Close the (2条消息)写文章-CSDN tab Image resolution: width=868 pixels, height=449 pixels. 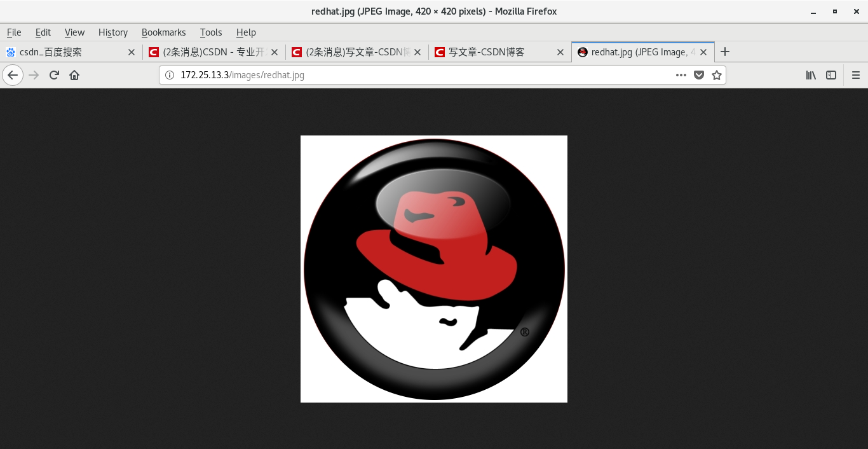417,52
